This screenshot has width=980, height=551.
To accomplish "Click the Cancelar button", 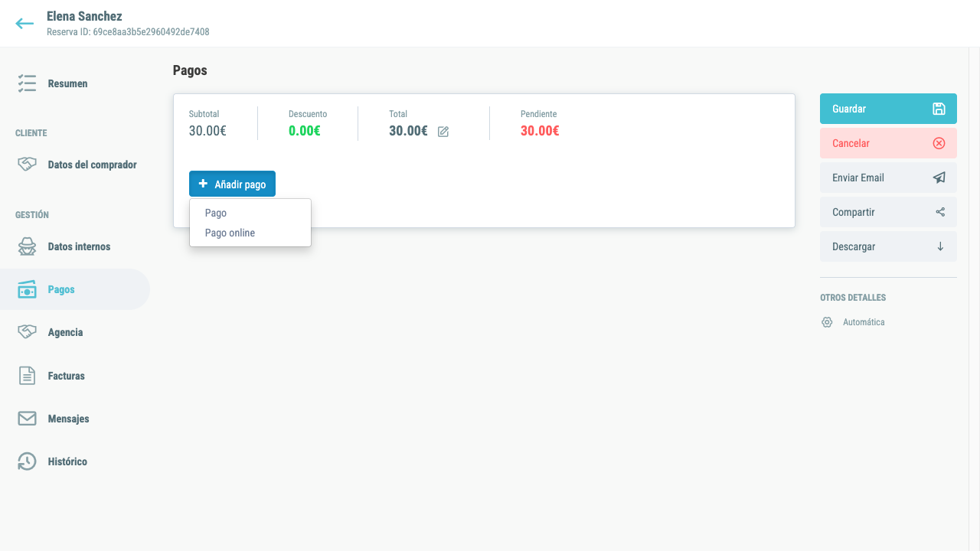I will click(x=888, y=143).
